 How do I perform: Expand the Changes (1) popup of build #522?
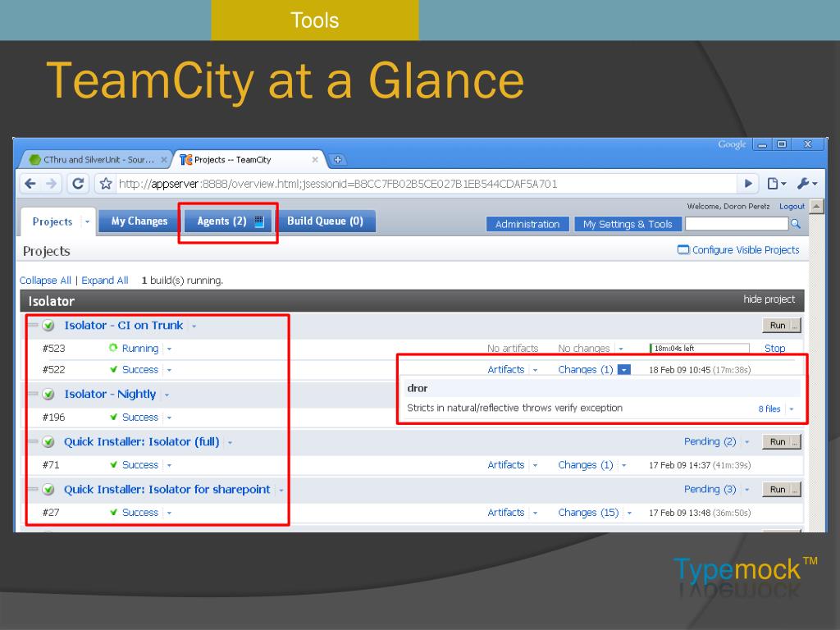click(624, 370)
